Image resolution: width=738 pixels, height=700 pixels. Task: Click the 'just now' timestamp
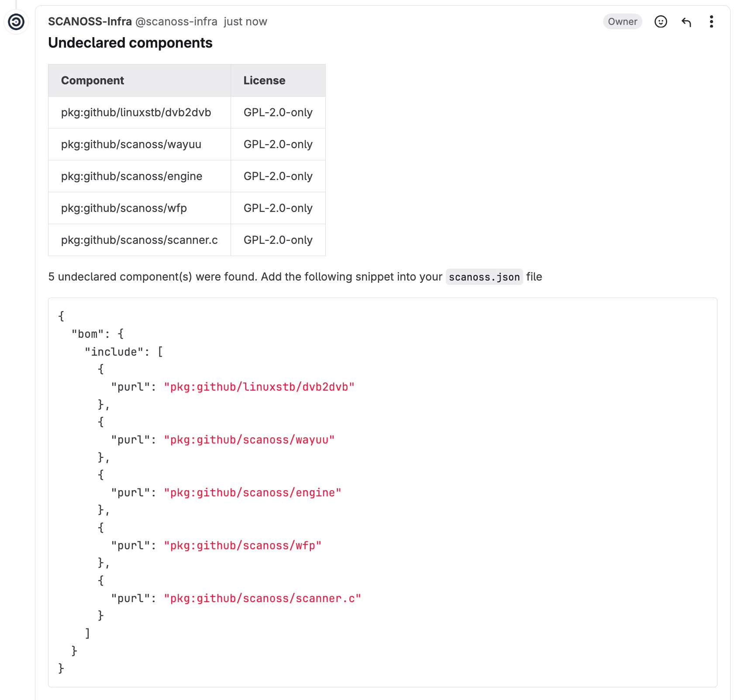click(245, 21)
